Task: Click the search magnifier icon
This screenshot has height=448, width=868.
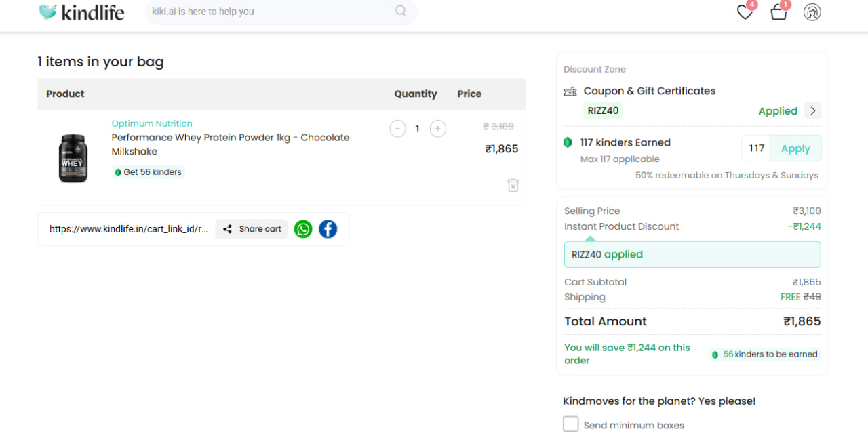Action: click(x=401, y=11)
